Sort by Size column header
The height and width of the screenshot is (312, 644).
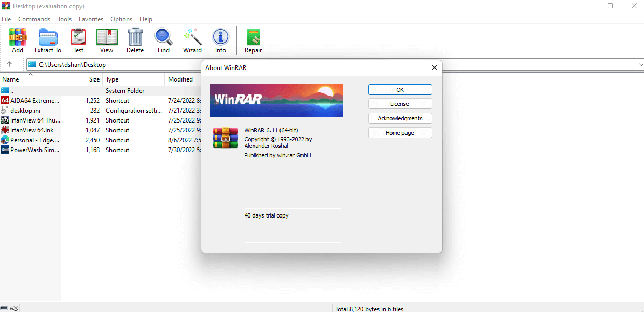click(x=82, y=79)
